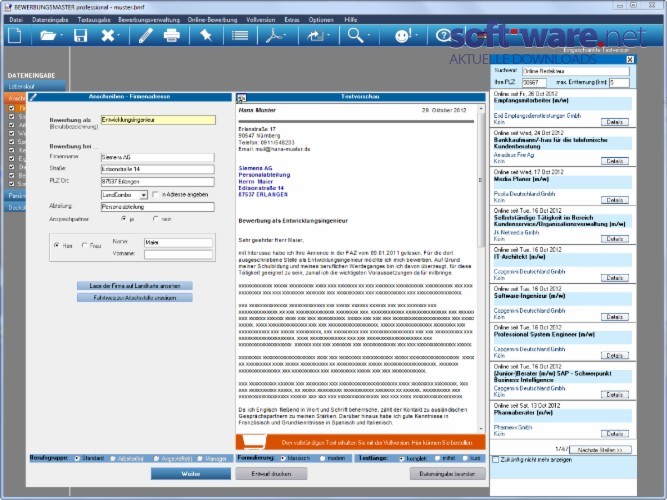Select the 'Herr' radio button
The image size is (667, 500).
tap(56, 246)
